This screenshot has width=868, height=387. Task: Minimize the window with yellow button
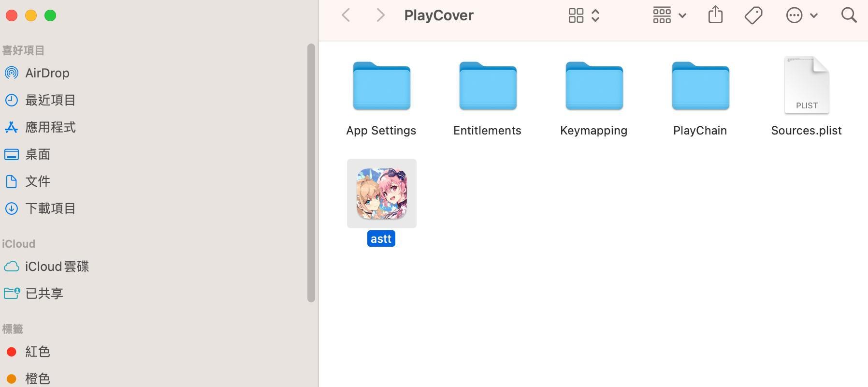click(x=31, y=15)
